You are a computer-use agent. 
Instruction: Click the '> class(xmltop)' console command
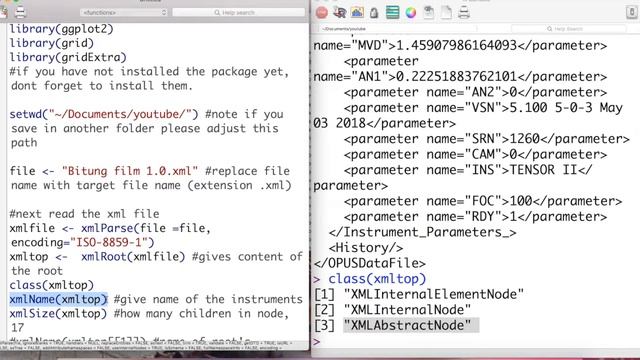click(x=370, y=279)
